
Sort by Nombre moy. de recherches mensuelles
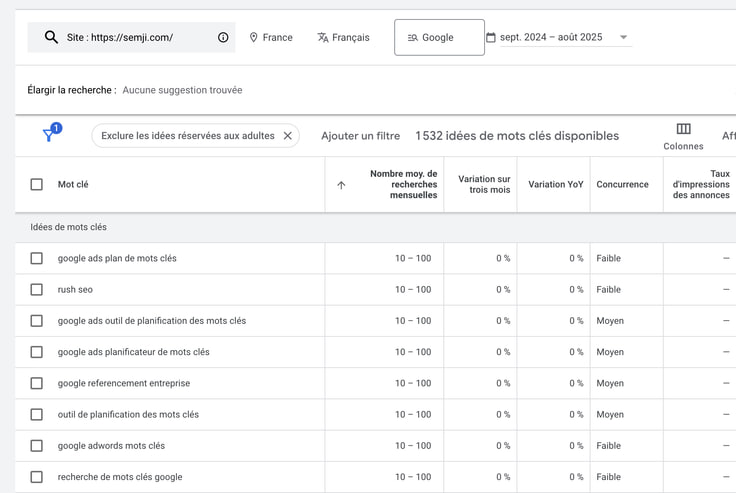(x=404, y=184)
